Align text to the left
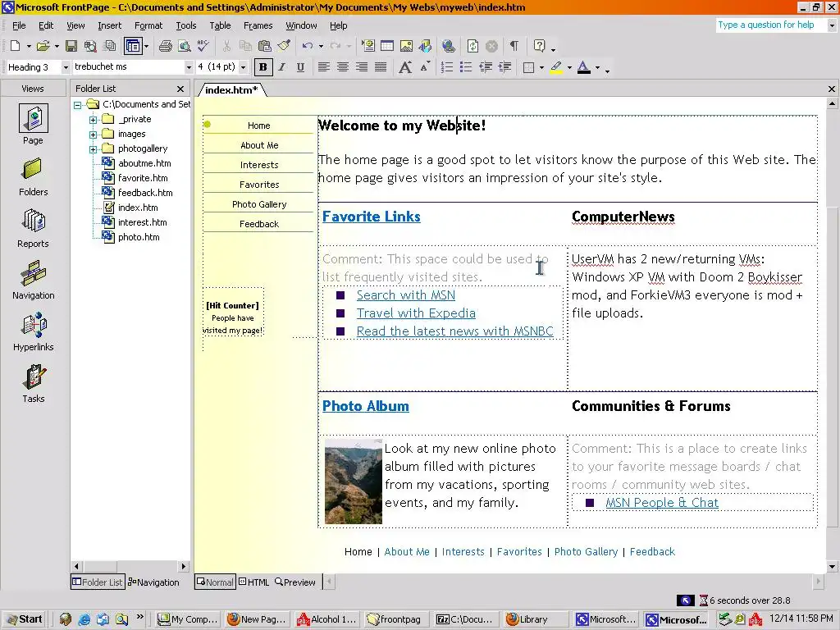The image size is (840, 630). pyautogui.click(x=323, y=67)
